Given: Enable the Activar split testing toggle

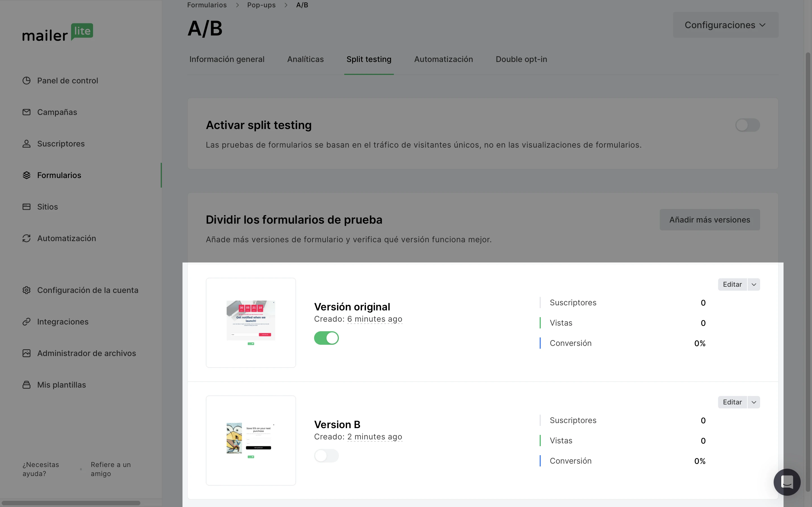Looking at the screenshot, I should (747, 125).
